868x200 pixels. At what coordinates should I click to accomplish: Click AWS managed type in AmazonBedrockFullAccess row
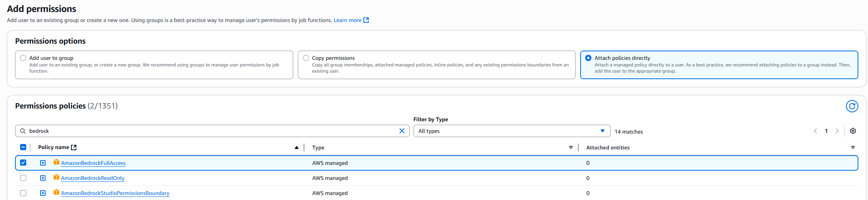(330, 163)
